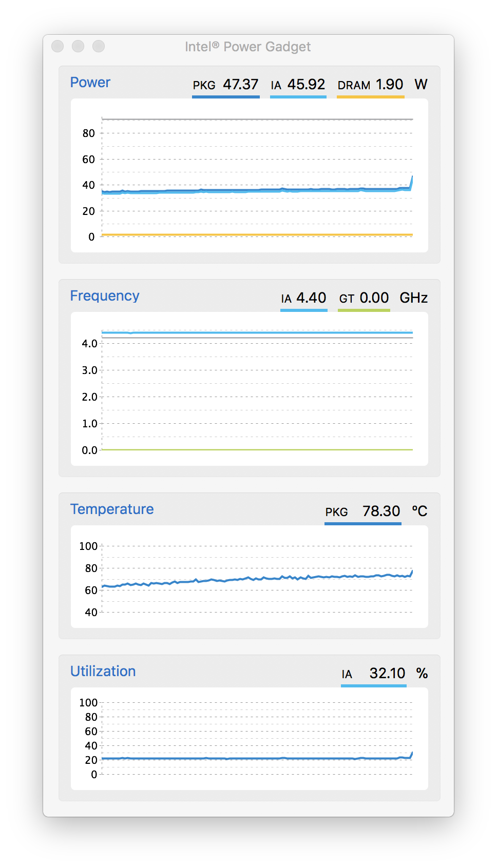Select the GT 0.00 frequency legend
497x868 pixels.
click(x=364, y=298)
